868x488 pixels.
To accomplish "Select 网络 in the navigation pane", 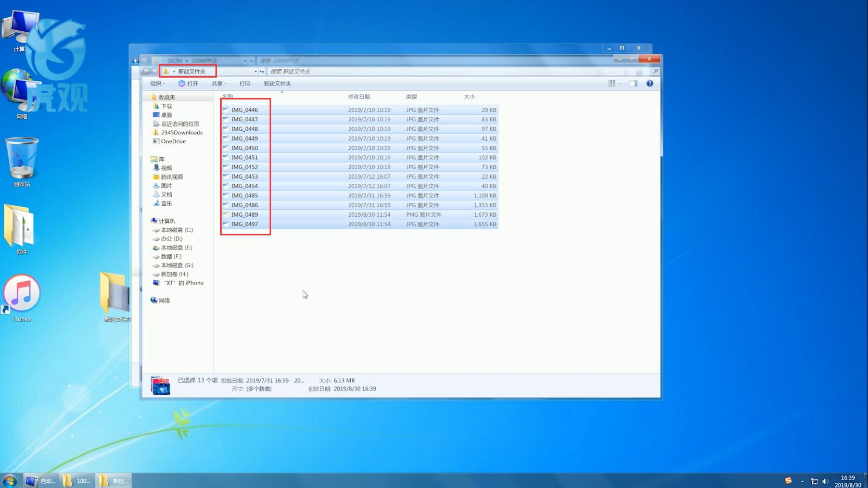I will [164, 301].
